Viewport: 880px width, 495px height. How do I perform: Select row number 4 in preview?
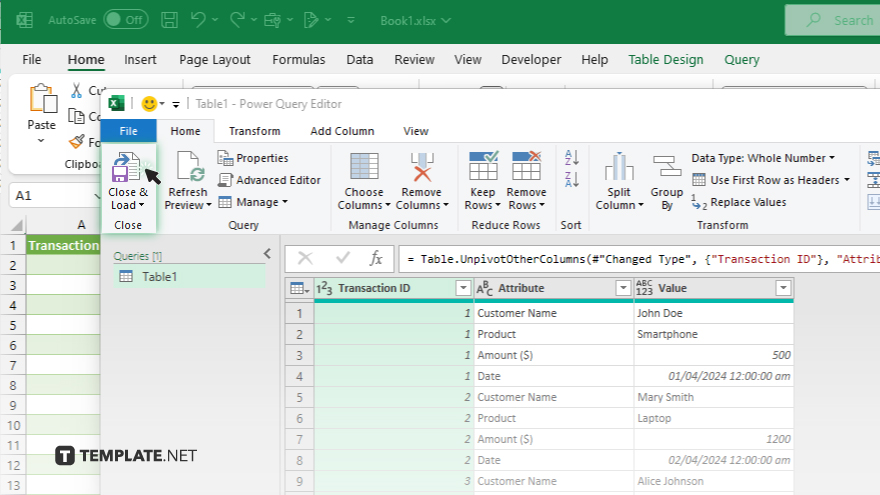[299, 377]
